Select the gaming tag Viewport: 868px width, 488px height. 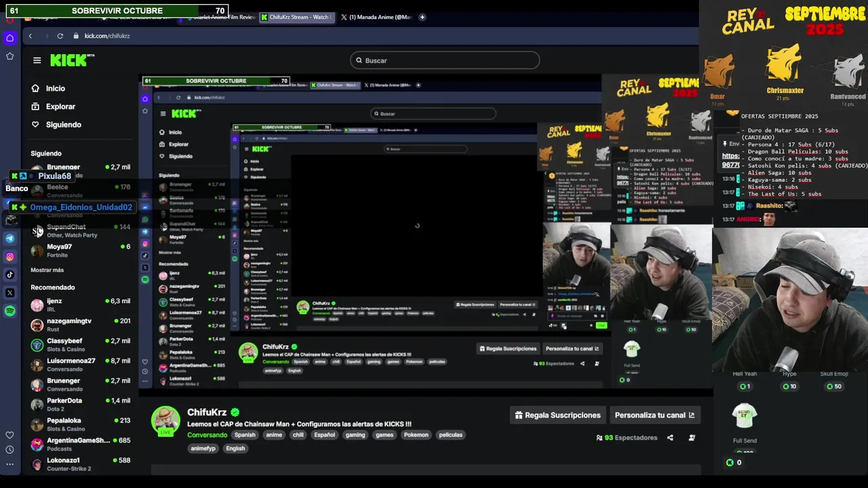(355, 435)
